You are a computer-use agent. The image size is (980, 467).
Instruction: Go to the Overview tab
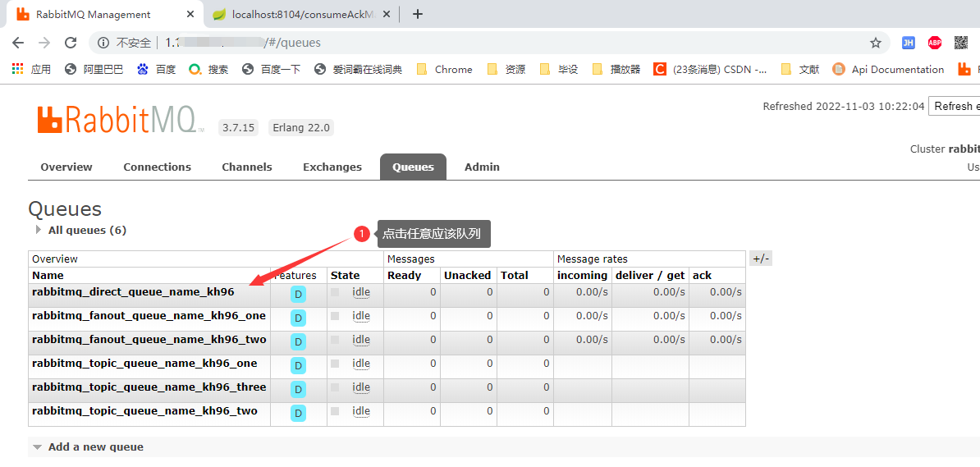pos(66,167)
